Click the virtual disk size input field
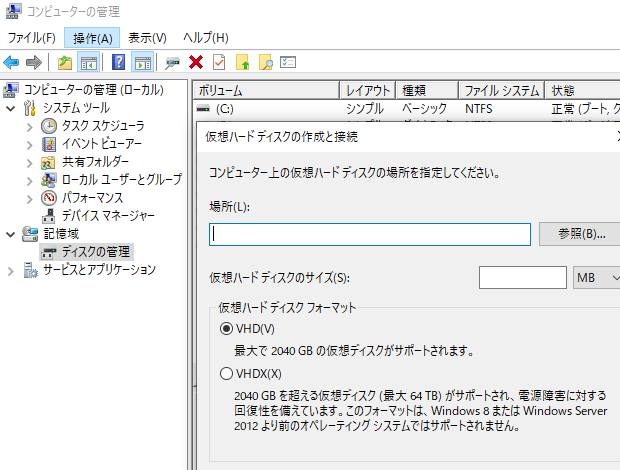The height and width of the screenshot is (470, 620). [522, 277]
